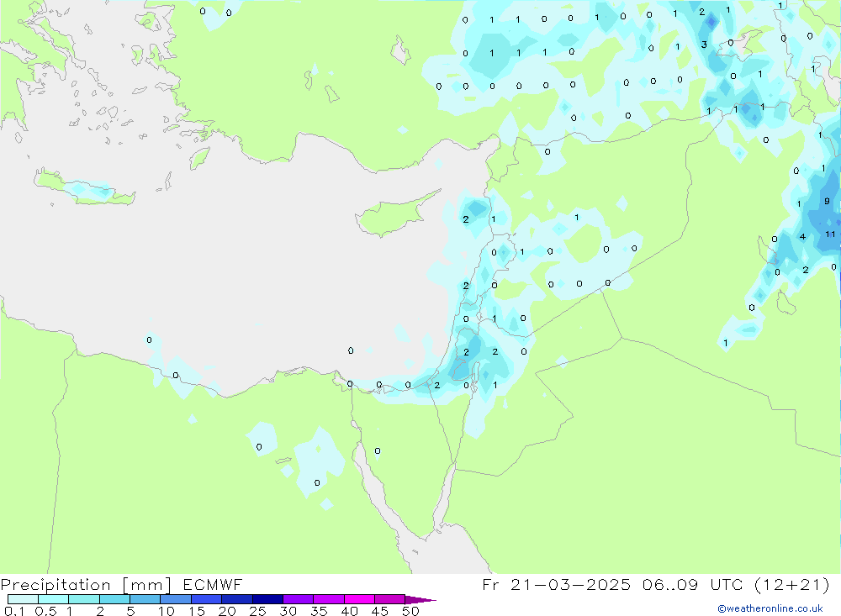Click the map value '11'

pos(830,234)
